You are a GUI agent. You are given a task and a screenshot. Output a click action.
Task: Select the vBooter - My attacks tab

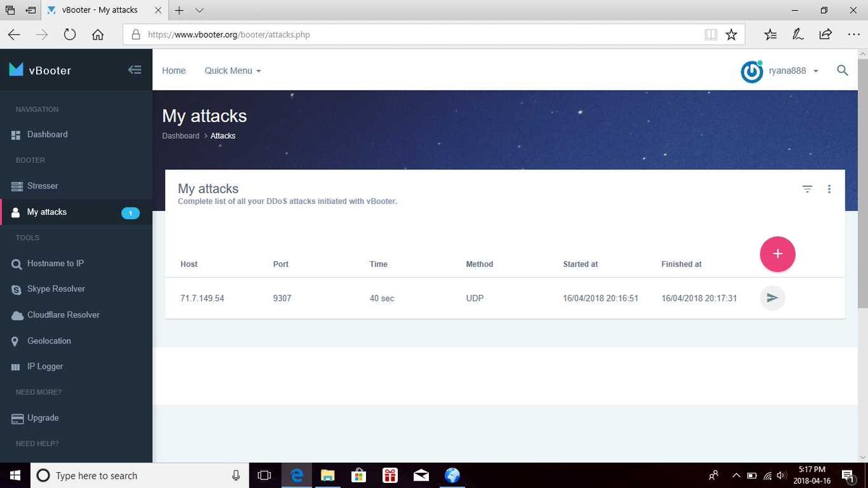tap(104, 10)
